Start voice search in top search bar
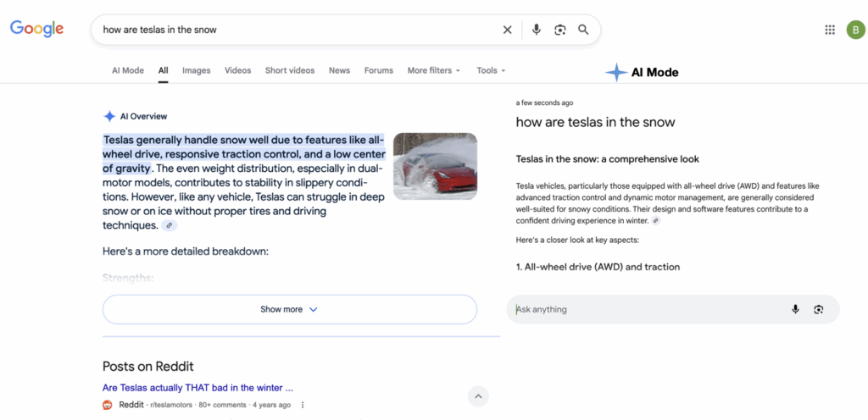The height and width of the screenshot is (420, 868). click(536, 30)
